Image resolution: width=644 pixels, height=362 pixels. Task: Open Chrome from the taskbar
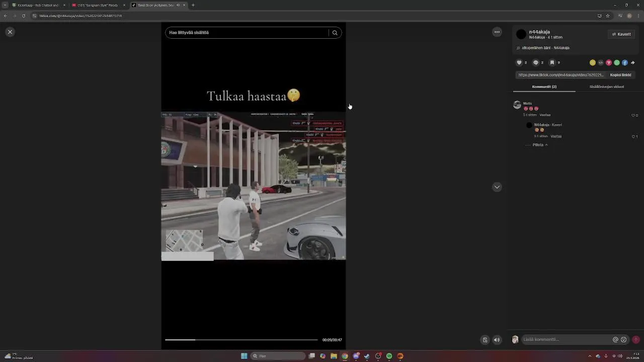pos(345,356)
